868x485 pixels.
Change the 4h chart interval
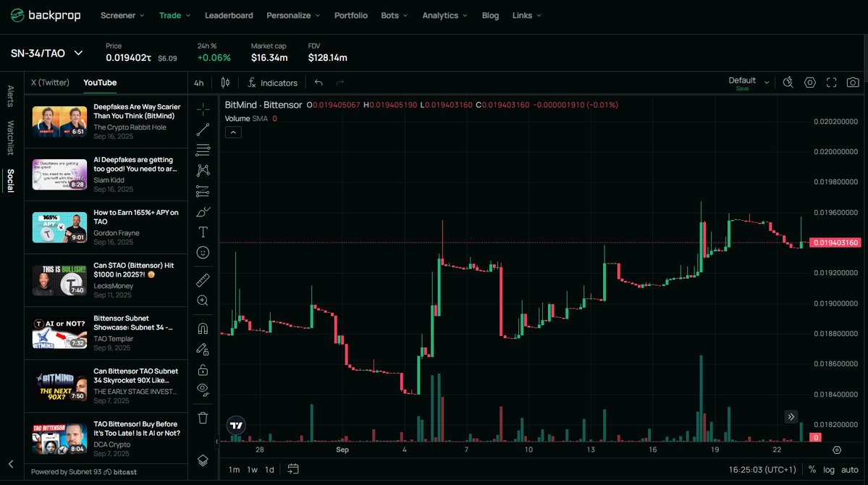pos(199,83)
